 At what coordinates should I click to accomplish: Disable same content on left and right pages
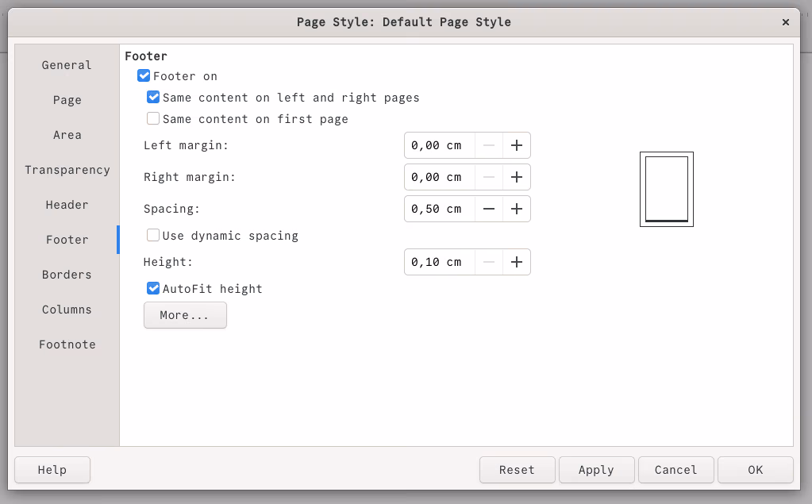click(x=152, y=97)
